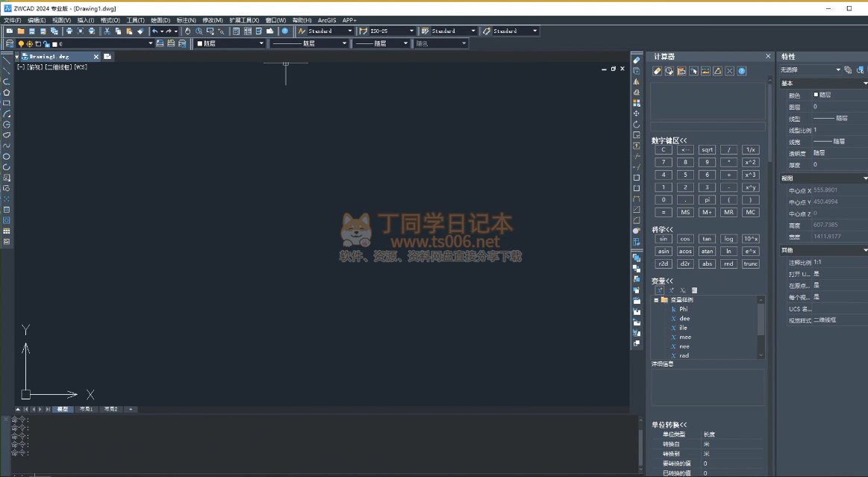Viewport: 868px width, 477px height.
Task: Open the ISO-25 dimension style dropdown
Action: click(x=387, y=31)
